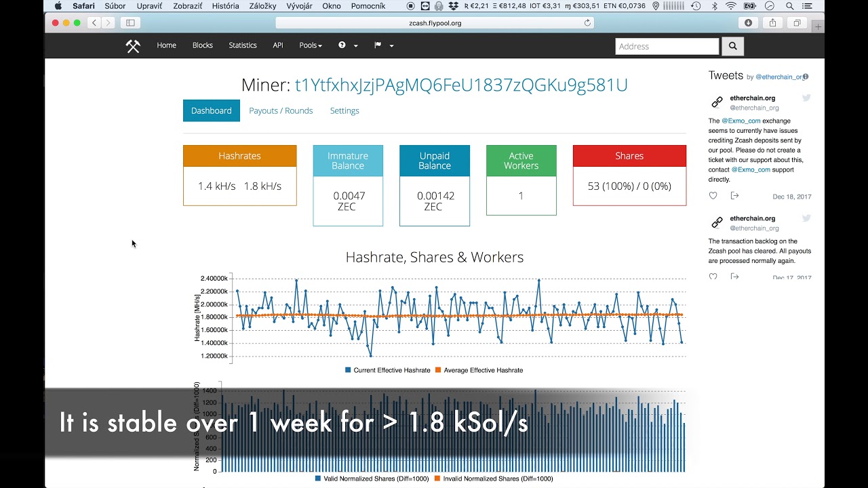Open the Záložky menu in the menu bar
This screenshot has height=488, width=868.
(263, 6)
